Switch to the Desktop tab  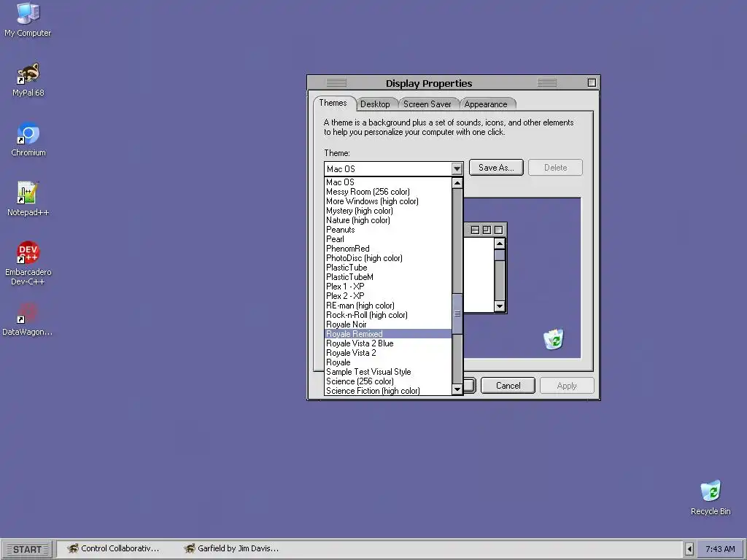[x=375, y=104]
